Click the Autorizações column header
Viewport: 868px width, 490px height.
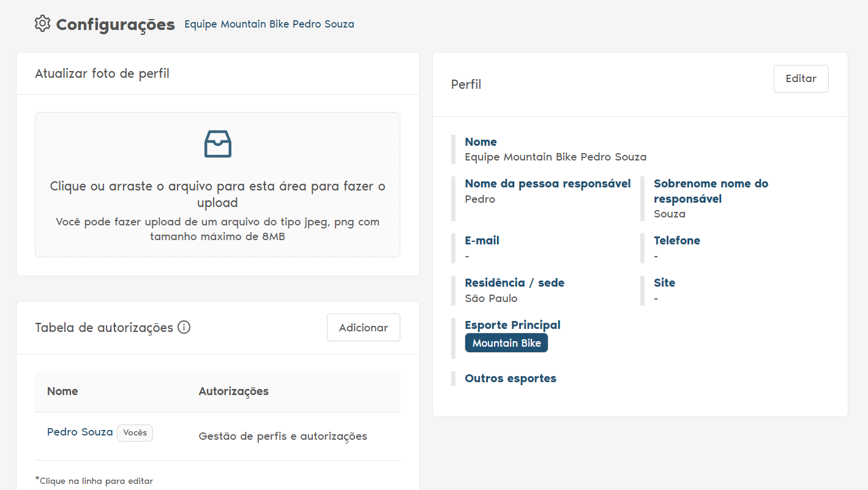coord(233,391)
